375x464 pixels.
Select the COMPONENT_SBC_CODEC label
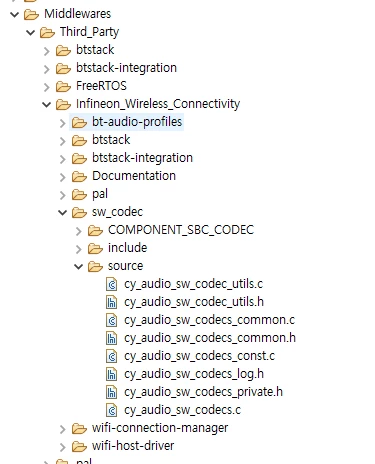[181, 230]
